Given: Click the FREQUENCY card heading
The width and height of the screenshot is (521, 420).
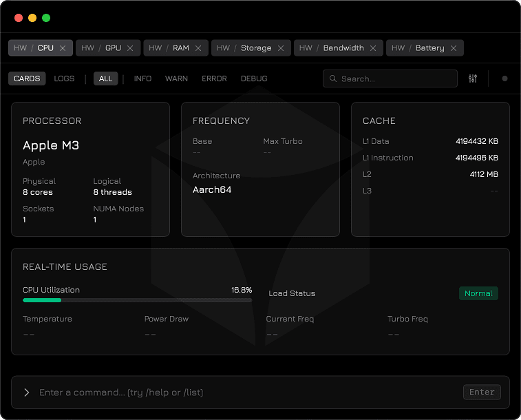Looking at the screenshot, I should tap(222, 120).
